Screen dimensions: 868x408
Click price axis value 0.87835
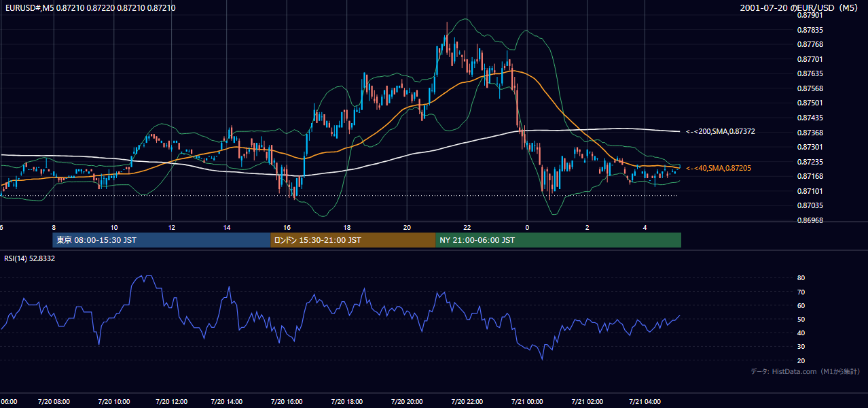click(x=810, y=30)
